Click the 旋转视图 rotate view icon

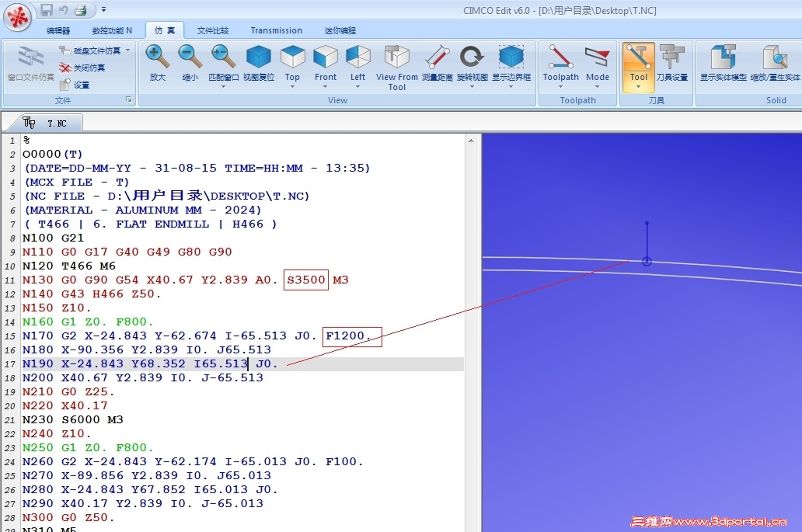472,57
